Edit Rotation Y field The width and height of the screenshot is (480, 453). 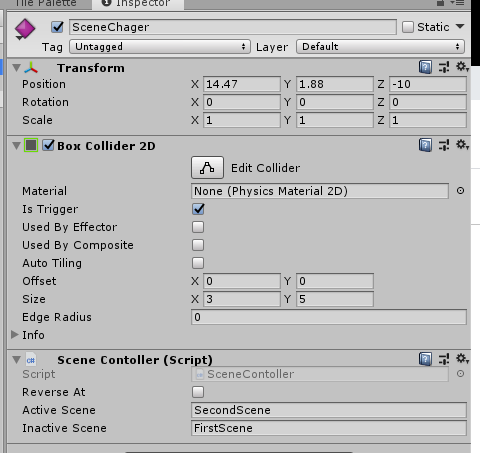tap(335, 102)
